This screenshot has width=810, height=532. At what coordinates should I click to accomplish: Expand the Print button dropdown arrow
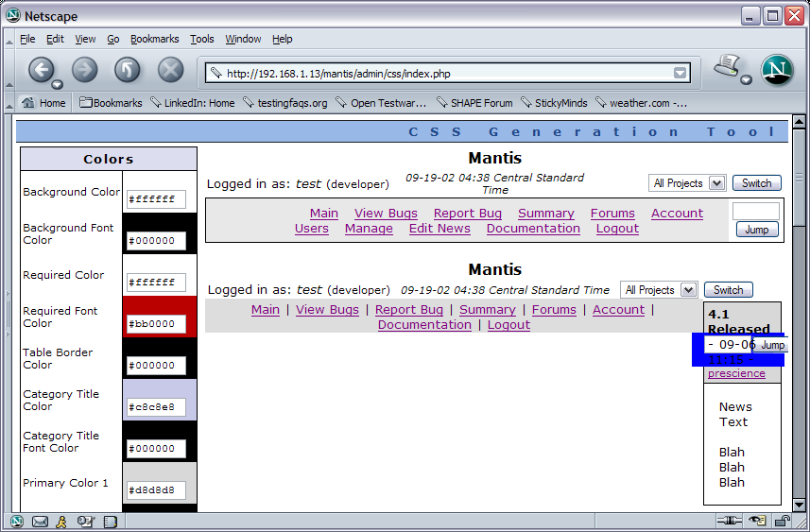[746, 79]
